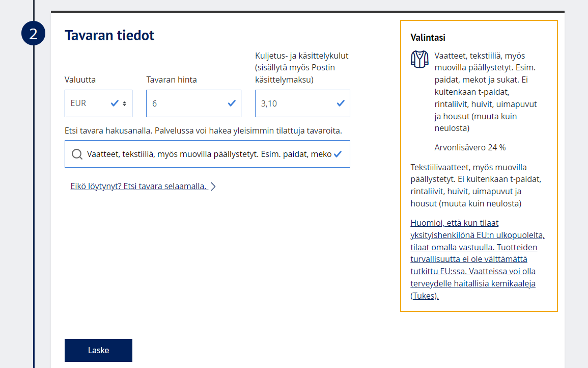This screenshot has width=588, height=368.
Task: Click the Kuljetus- ja käsittelykulut label
Action: pos(301,67)
